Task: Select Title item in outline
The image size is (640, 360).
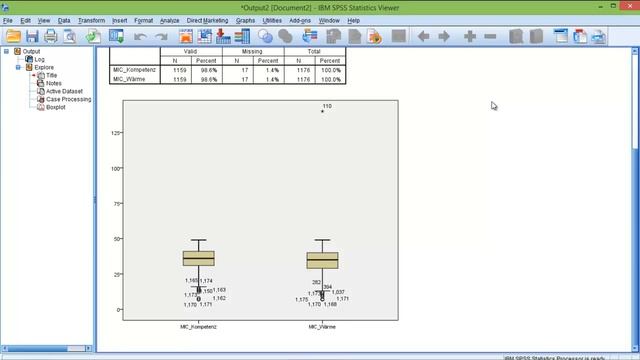Action: 51,76
